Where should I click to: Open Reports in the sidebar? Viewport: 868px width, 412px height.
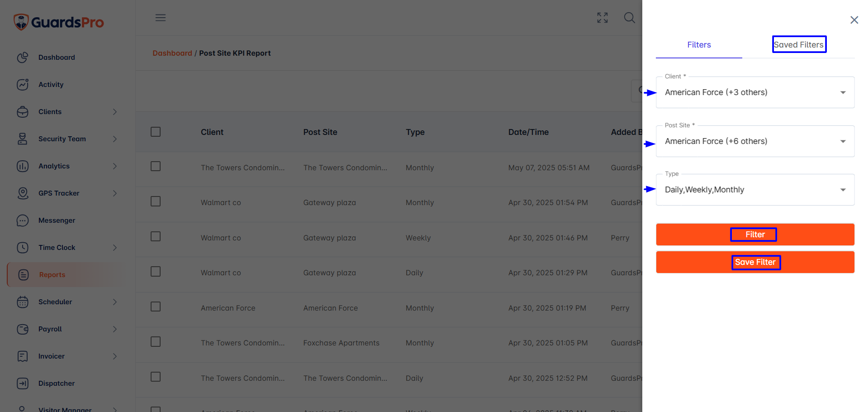[x=52, y=275]
